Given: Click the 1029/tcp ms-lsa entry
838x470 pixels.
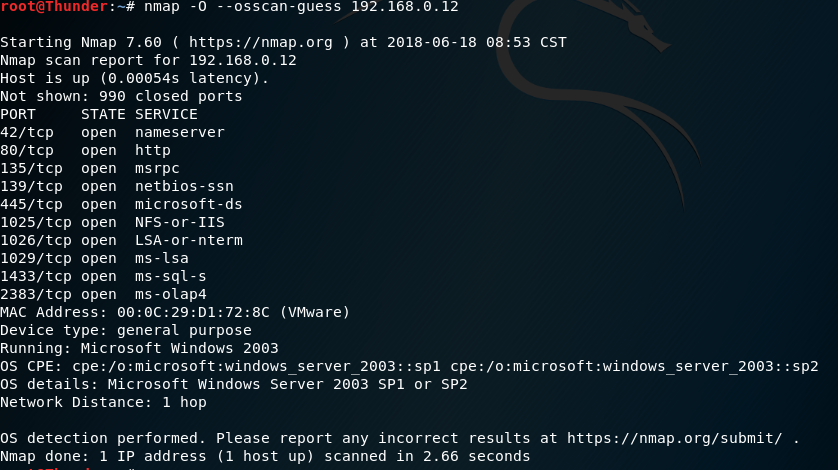Looking at the screenshot, I should [x=95, y=258].
